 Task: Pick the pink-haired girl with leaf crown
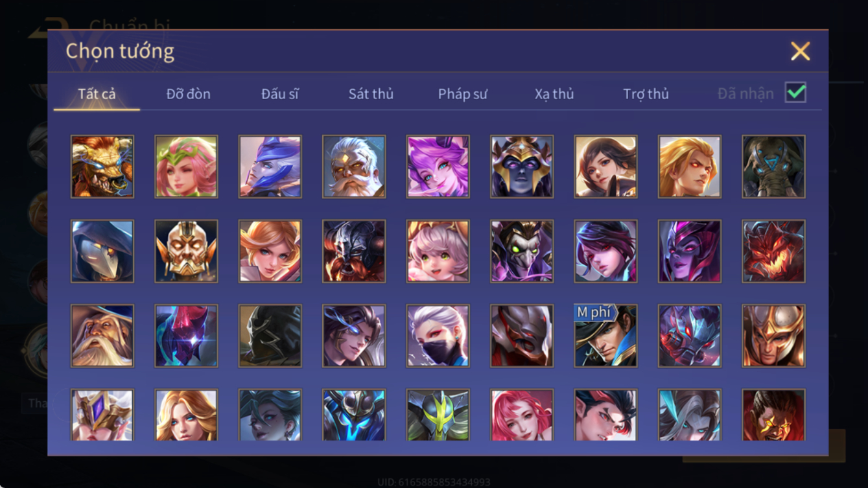(186, 167)
